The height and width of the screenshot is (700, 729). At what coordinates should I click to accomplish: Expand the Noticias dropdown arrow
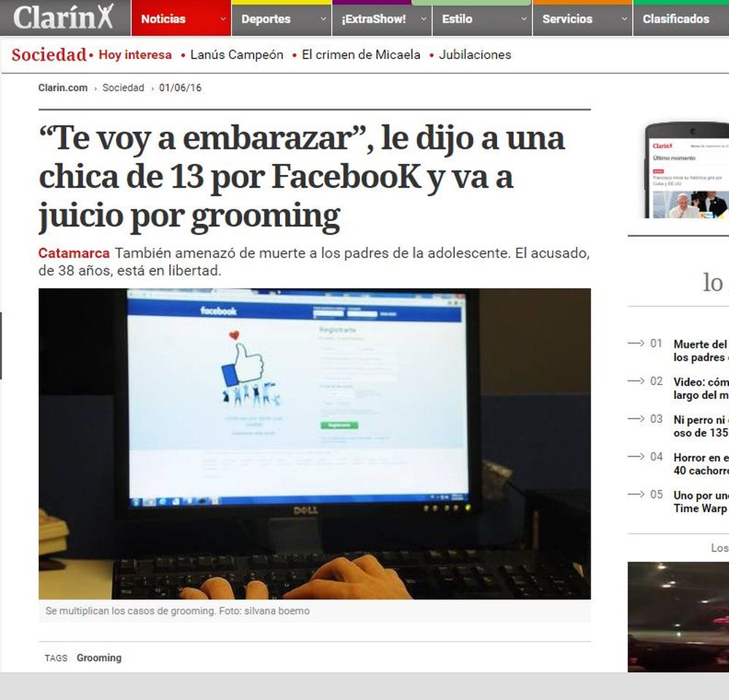coord(222,19)
